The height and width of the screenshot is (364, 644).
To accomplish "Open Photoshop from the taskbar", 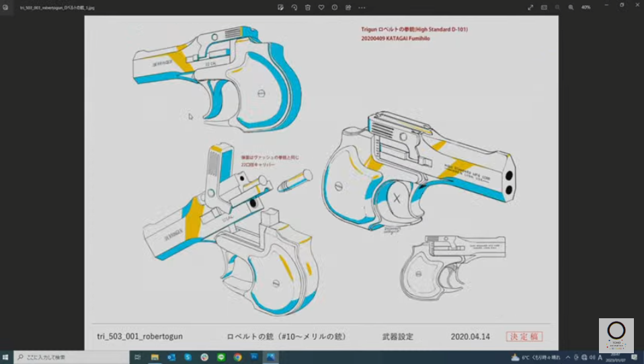I will [x=254, y=357].
